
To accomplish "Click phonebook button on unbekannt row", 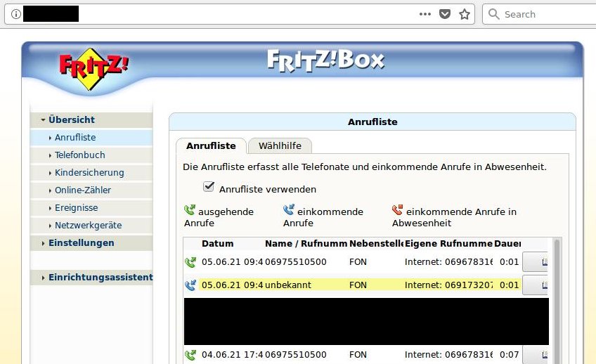I will coord(535,285).
